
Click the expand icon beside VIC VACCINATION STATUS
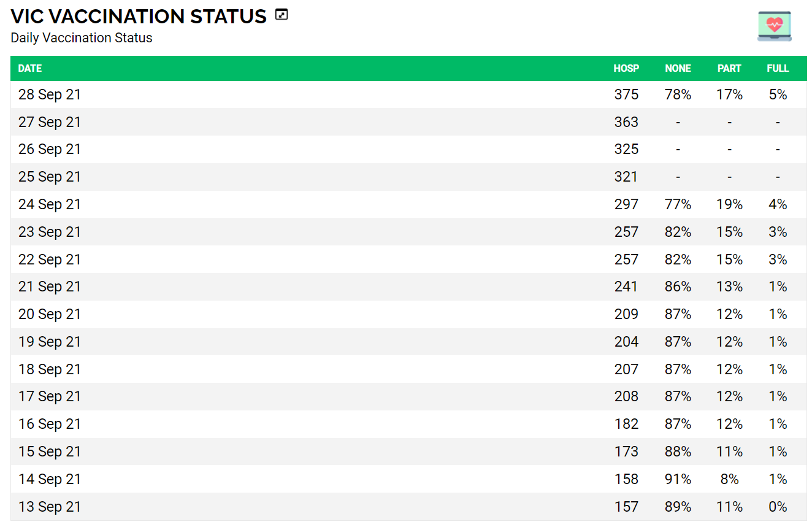282,15
